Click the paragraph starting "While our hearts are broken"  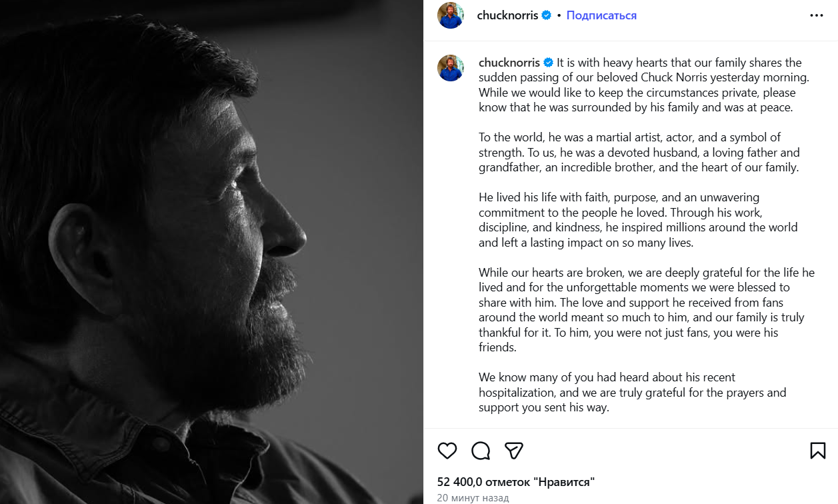(x=643, y=310)
